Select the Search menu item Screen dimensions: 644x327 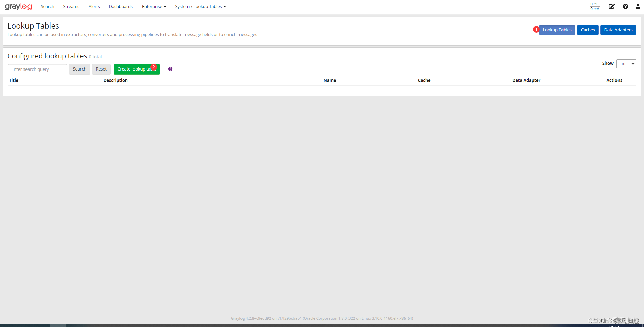coord(47,6)
